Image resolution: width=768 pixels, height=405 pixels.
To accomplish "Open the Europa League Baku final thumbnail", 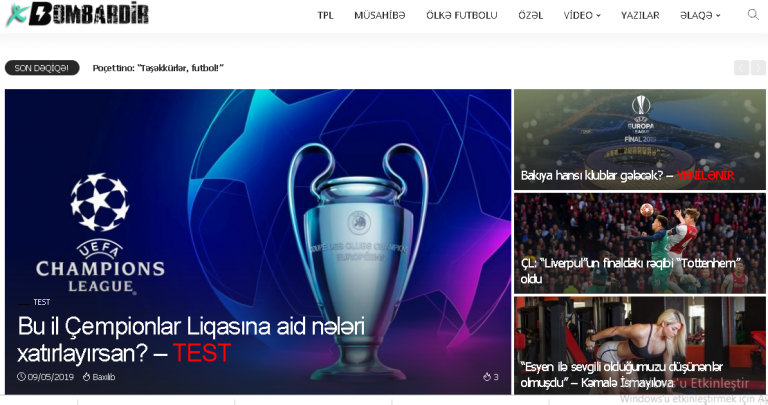I will click(x=640, y=140).
